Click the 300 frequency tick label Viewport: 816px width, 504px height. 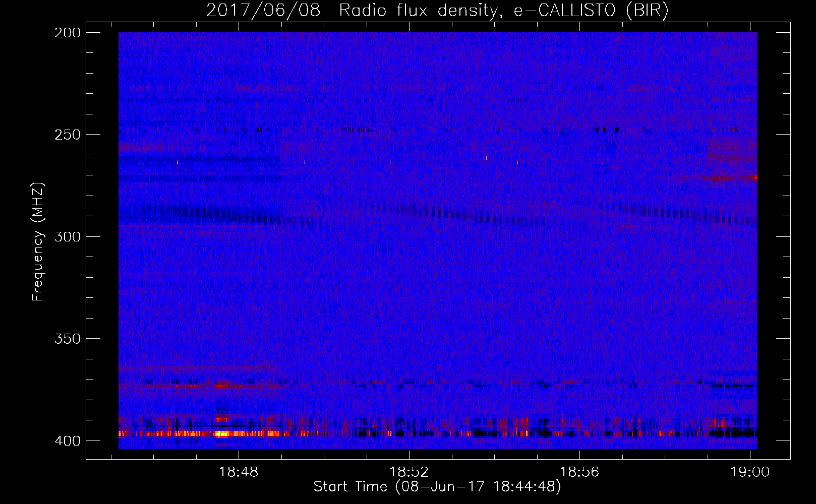68,237
